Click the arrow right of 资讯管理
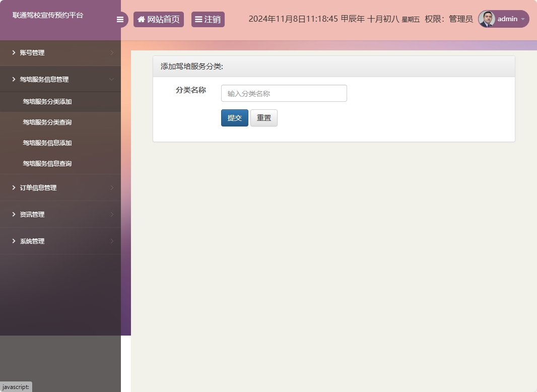The image size is (537, 392). pyautogui.click(x=112, y=214)
